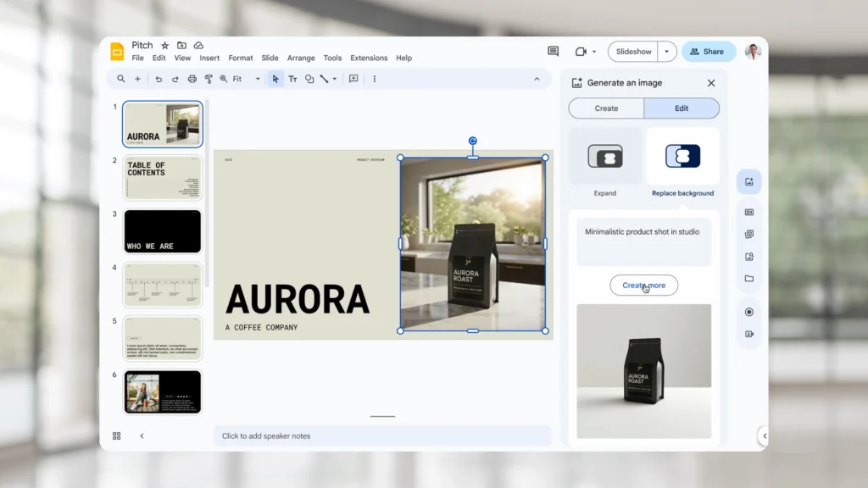The image size is (868, 488).
Task: Open the Insert menu
Action: pos(209,58)
